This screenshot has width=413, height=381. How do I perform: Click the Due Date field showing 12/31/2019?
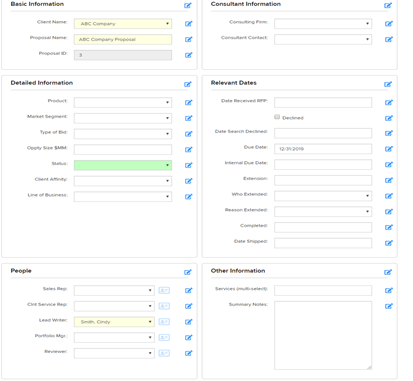(323, 149)
